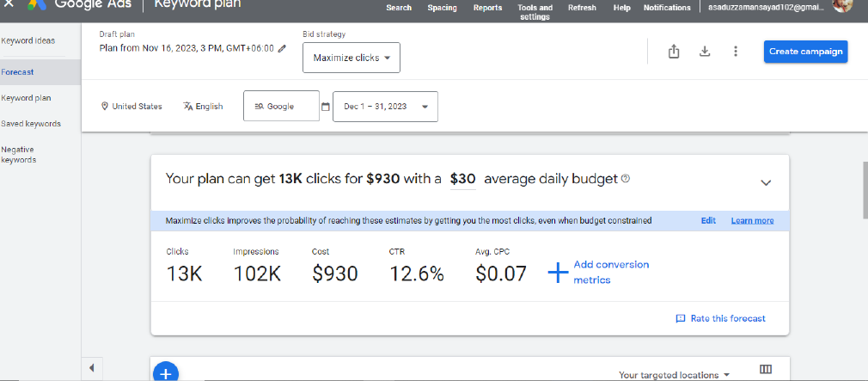Image resolution: width=868 pixels, height=381 pixels.
Task: Click the calendar icon
Action: pos(326,107)
